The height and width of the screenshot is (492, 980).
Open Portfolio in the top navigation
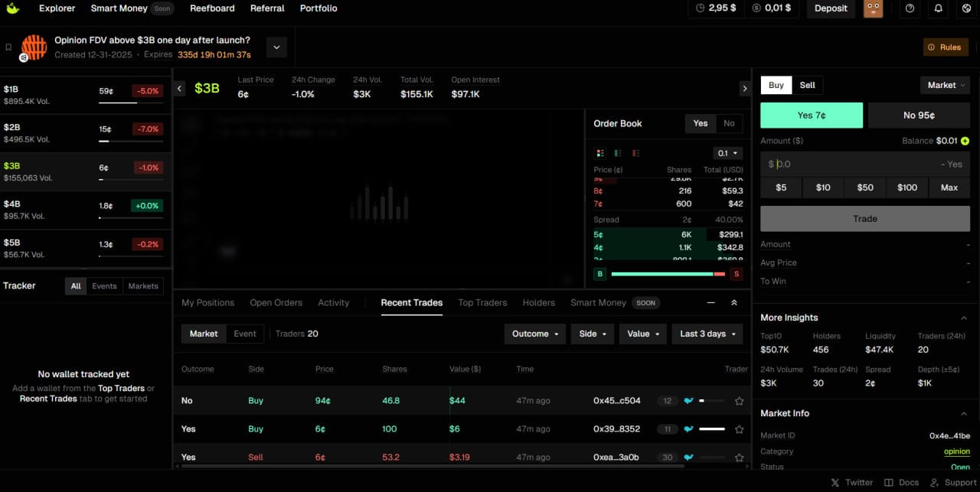tap(317, 8)
